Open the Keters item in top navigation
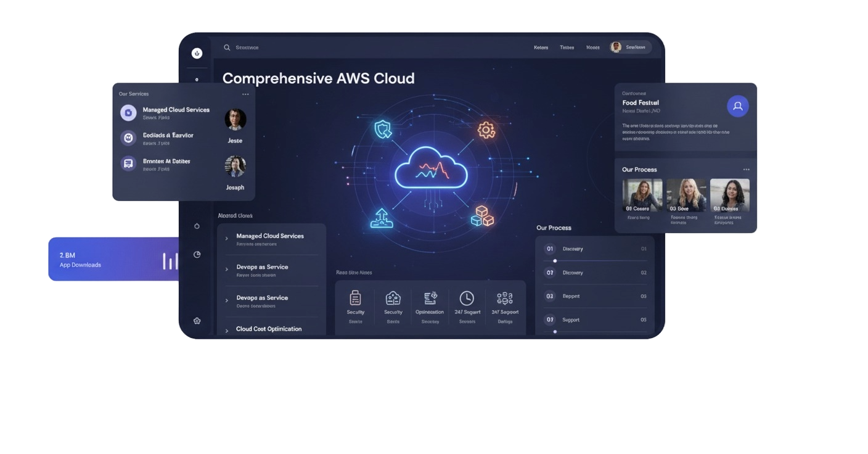 click(x=541, y=47)
